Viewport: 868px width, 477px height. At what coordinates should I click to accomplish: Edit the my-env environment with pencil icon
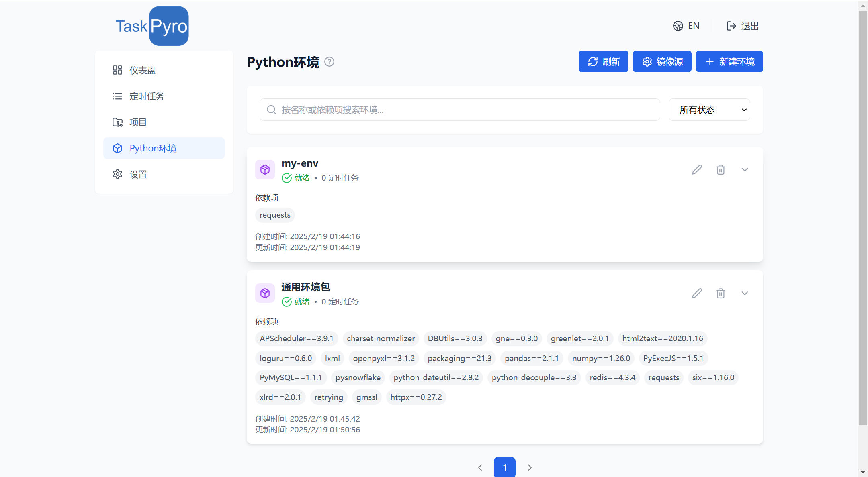[x=696, y=169]
